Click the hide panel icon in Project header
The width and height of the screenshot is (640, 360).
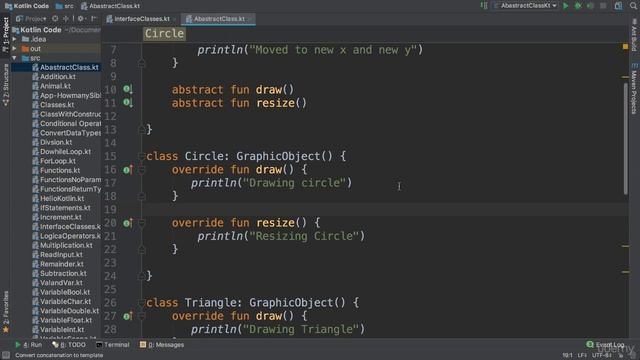(x=94, y=19)
